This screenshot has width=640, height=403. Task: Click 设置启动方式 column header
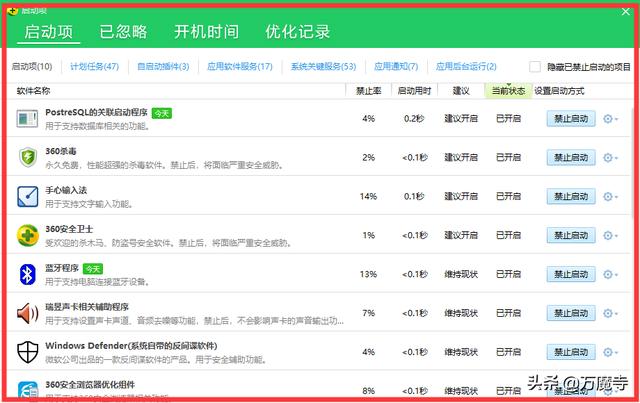point(559,91)
